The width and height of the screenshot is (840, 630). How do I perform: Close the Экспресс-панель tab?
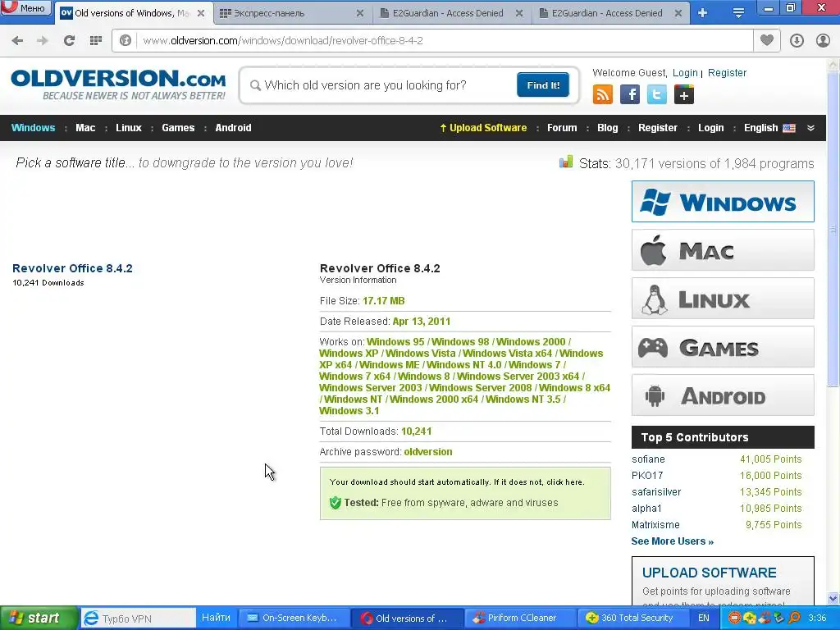[360, 13]
